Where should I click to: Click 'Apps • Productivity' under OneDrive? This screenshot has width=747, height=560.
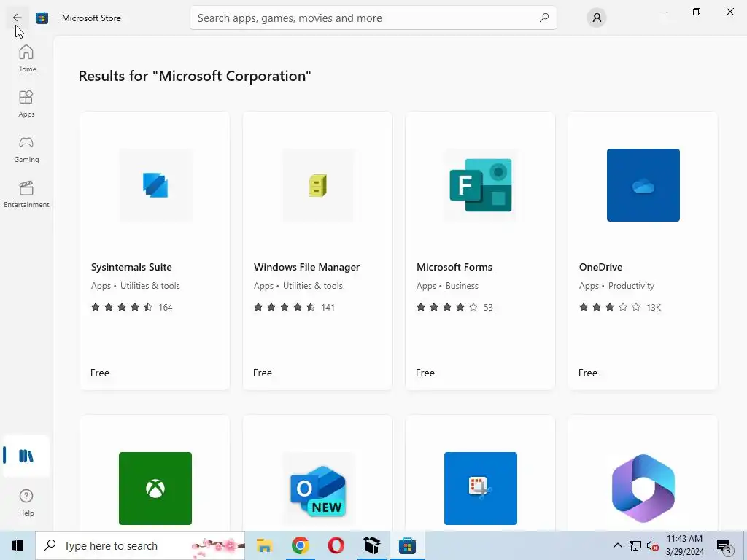[x=616, y=286]
